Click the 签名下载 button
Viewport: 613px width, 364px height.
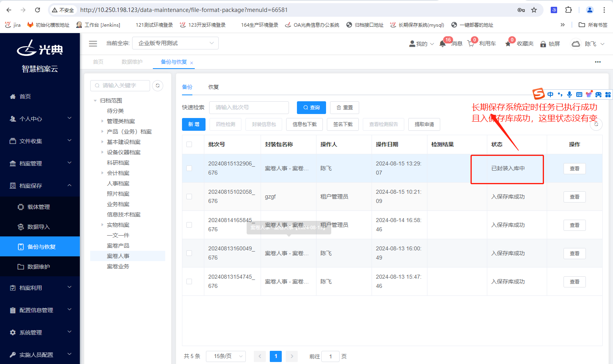pos(343,124)
